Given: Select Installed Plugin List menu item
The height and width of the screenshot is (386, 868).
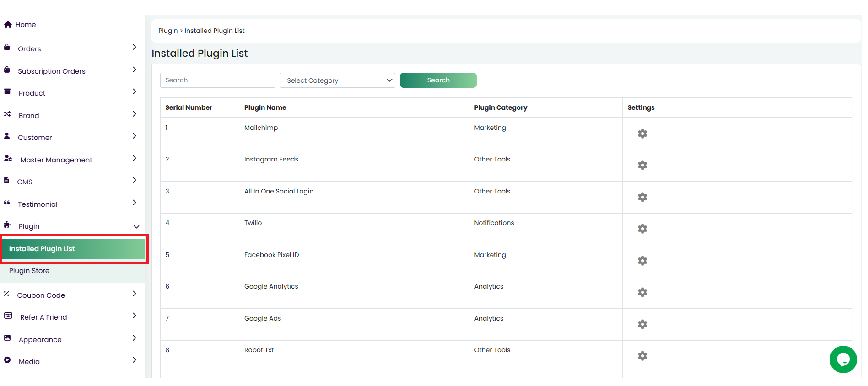Looking at the screenshot, I should pyautogui.click(x=73, y=249).
